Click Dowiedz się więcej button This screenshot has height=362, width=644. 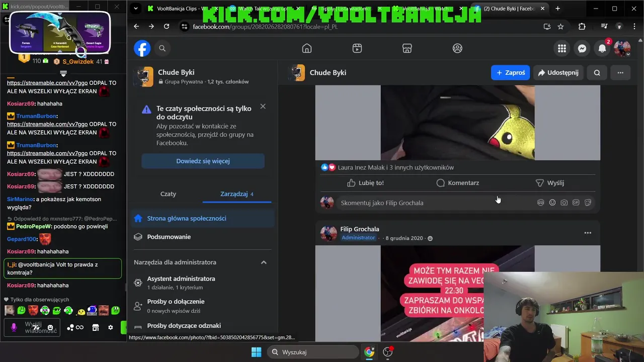tap(203, 161)
